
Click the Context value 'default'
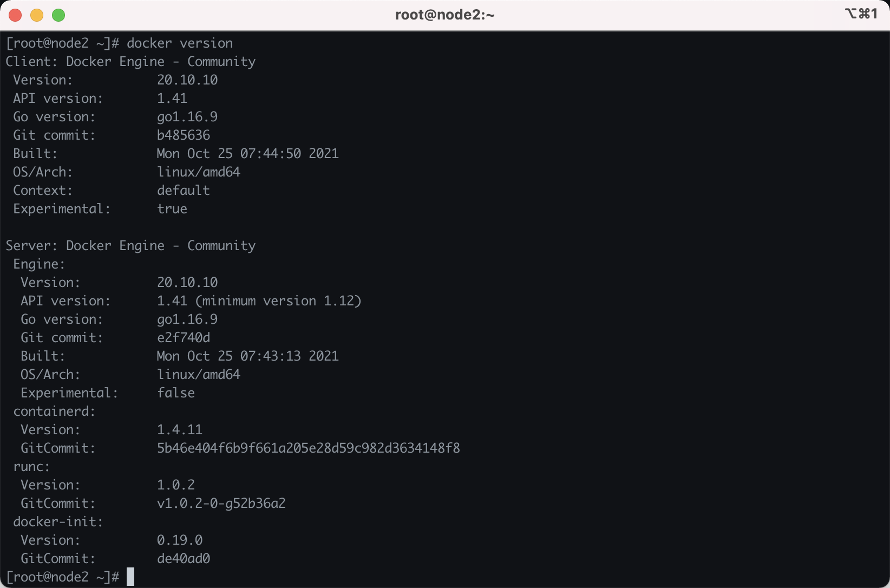[x=184, y=191]
